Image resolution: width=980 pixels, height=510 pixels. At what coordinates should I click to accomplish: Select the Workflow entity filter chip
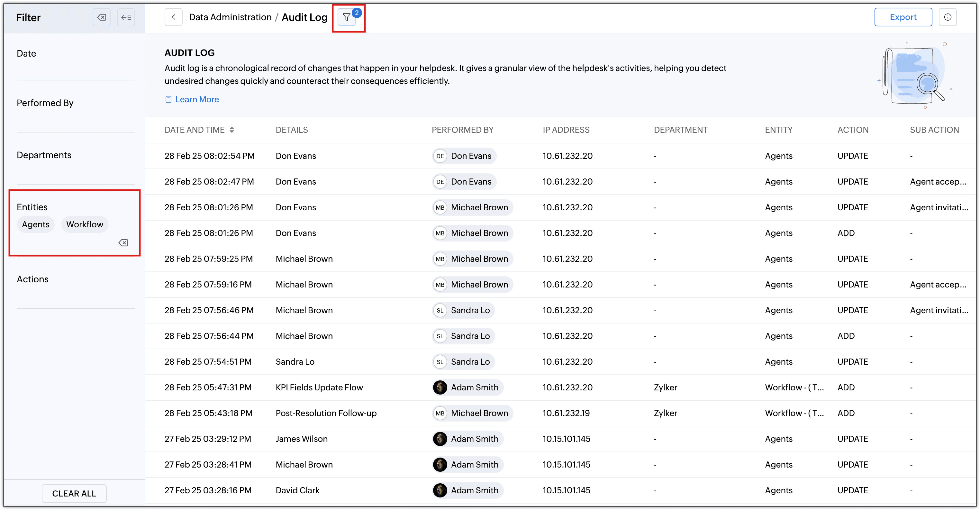coord(85,224)
